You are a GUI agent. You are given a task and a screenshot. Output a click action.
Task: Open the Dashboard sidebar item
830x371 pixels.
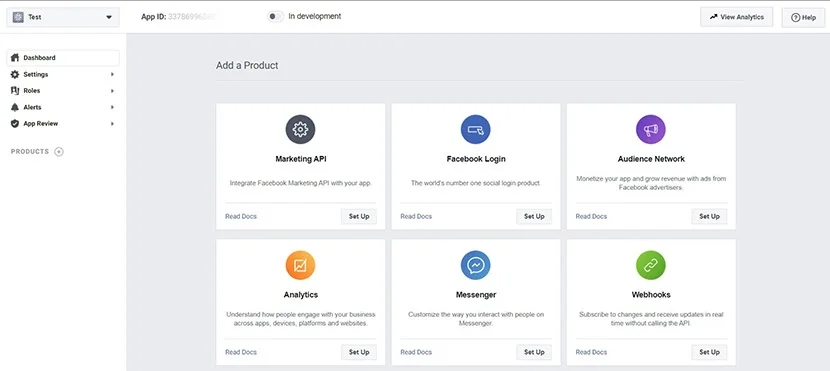click(x=63, y=58)
